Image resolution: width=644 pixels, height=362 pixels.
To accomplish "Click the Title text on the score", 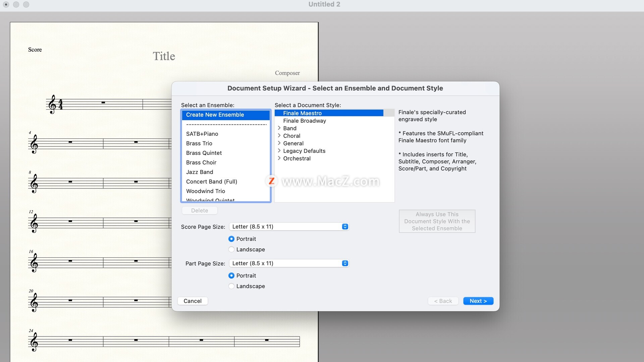I will pos(164,56).
